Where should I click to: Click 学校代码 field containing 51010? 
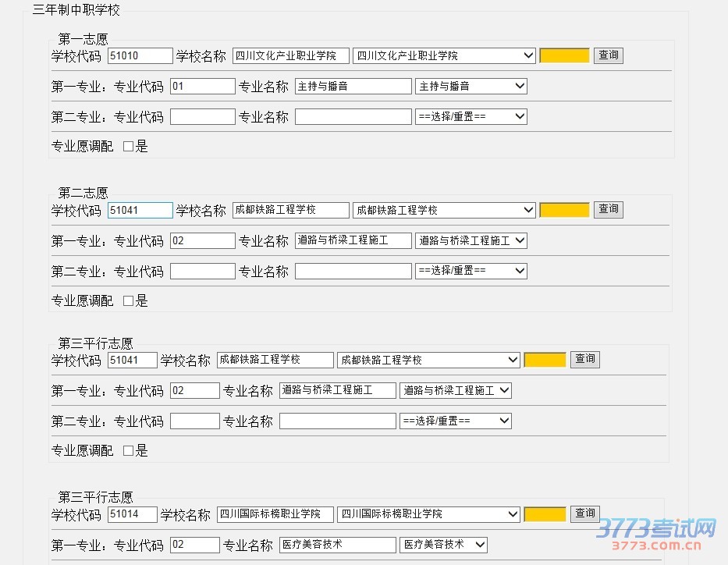140,56
